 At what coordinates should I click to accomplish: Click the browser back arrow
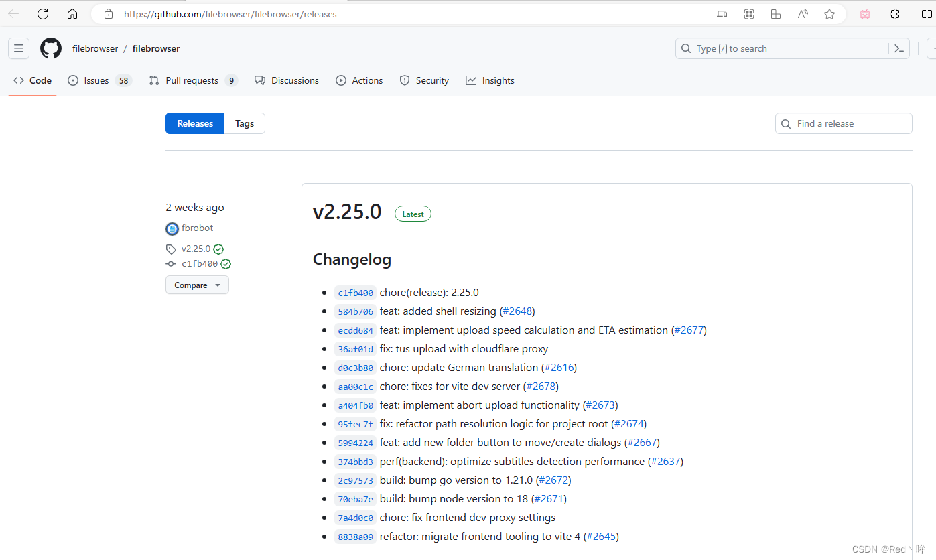[13, 14]
